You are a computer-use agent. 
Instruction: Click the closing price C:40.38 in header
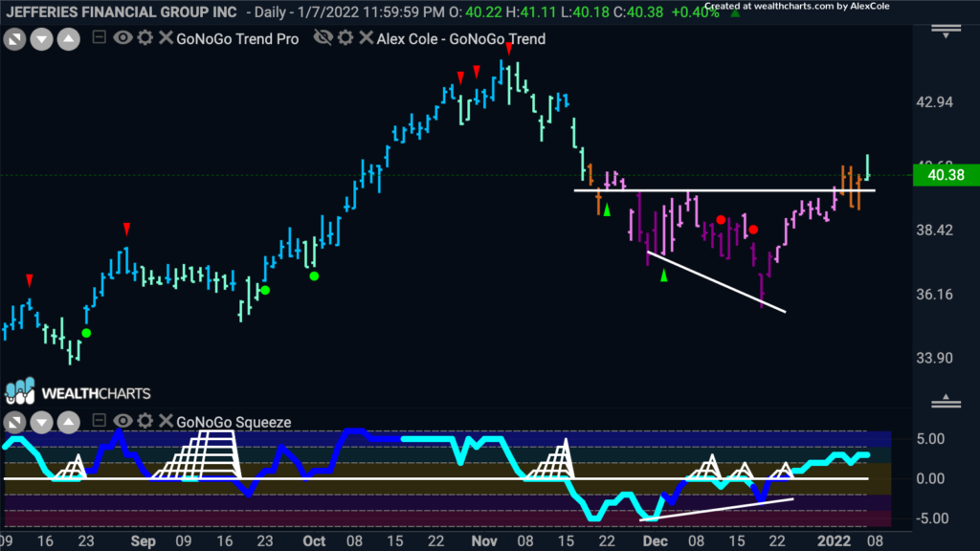click(638, 12)
